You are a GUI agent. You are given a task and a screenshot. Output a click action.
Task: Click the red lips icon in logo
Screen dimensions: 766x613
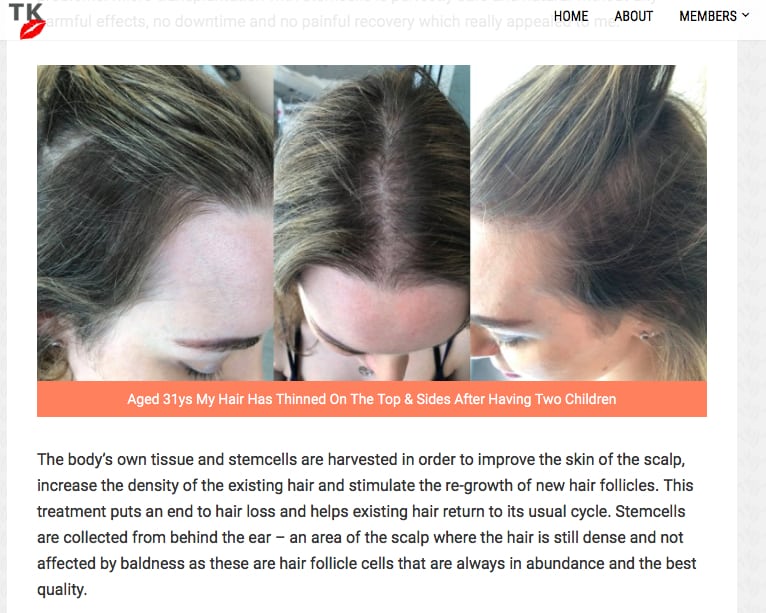32,30
